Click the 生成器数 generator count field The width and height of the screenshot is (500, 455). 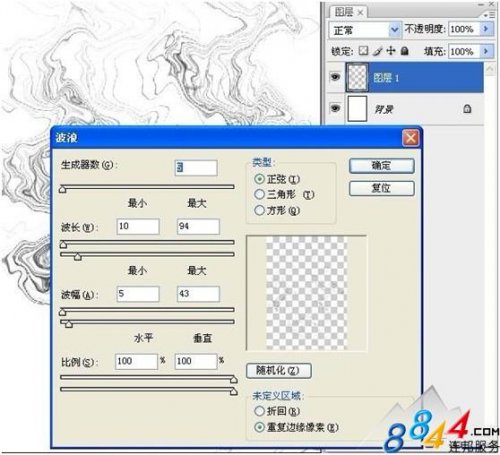196,167
